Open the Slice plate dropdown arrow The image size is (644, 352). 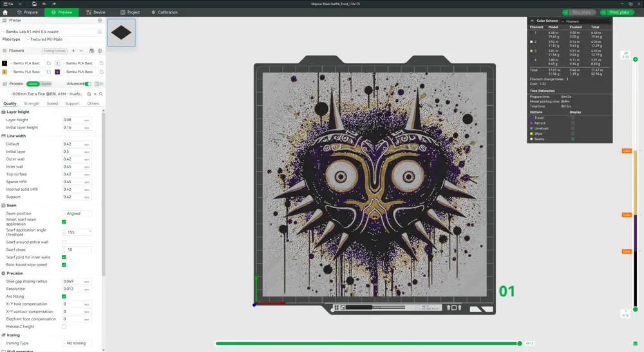(565, 12)
